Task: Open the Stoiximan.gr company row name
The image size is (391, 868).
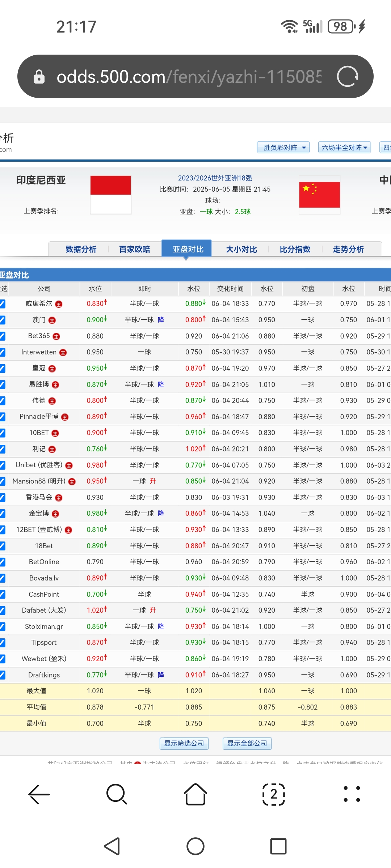Action: 44,626
